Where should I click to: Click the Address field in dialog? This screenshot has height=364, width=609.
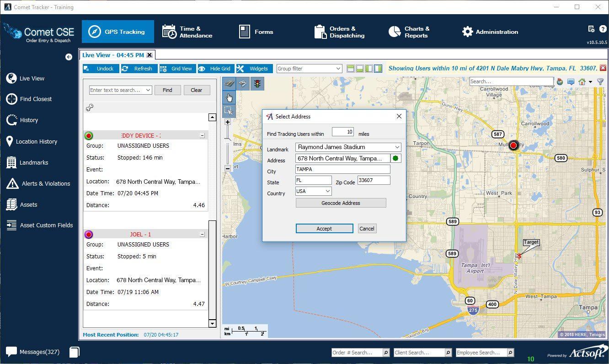click(343, 158)
